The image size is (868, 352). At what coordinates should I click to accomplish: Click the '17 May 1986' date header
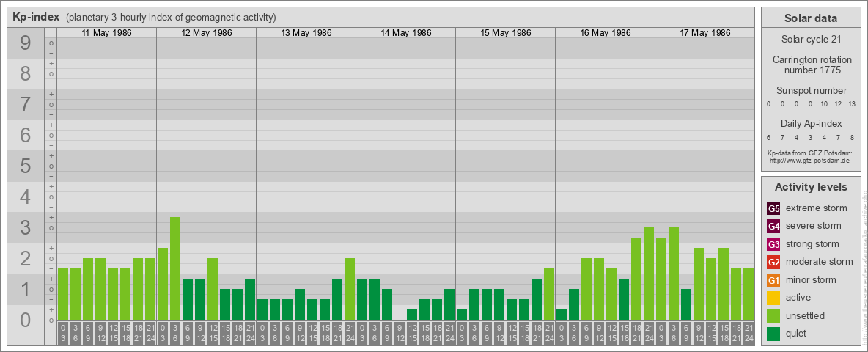(705, 33)
